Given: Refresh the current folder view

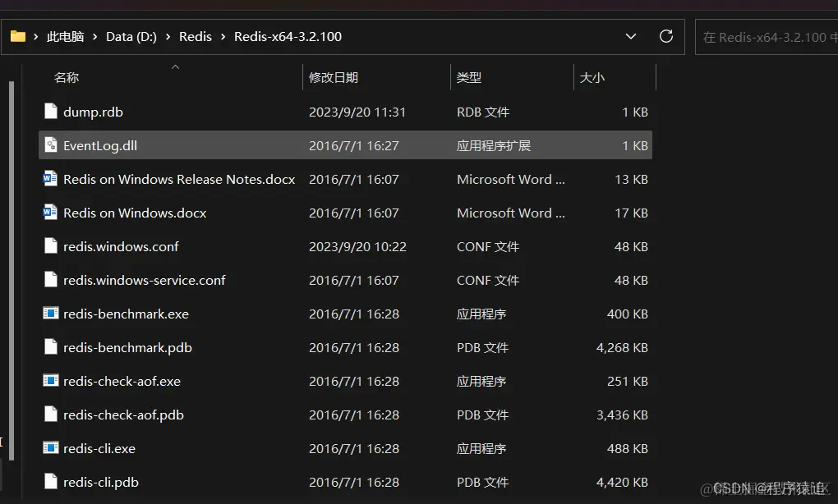Looking at the screenshot, I should click(x=666, y=36).
